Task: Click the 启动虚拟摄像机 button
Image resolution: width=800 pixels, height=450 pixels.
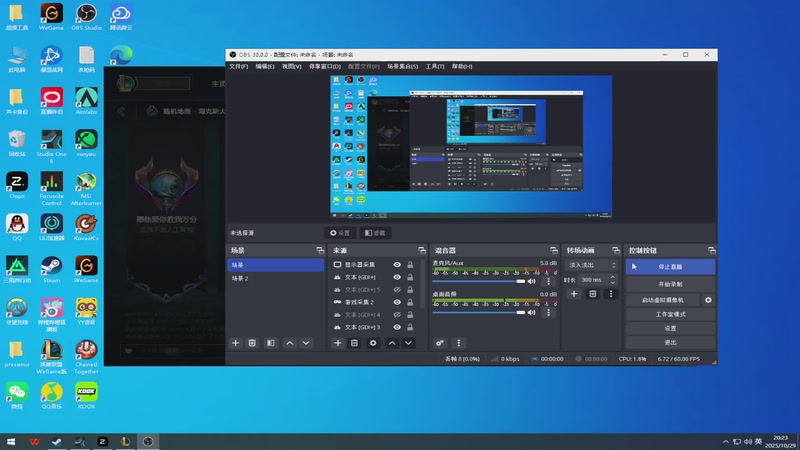Action: (x=663, y=300)
